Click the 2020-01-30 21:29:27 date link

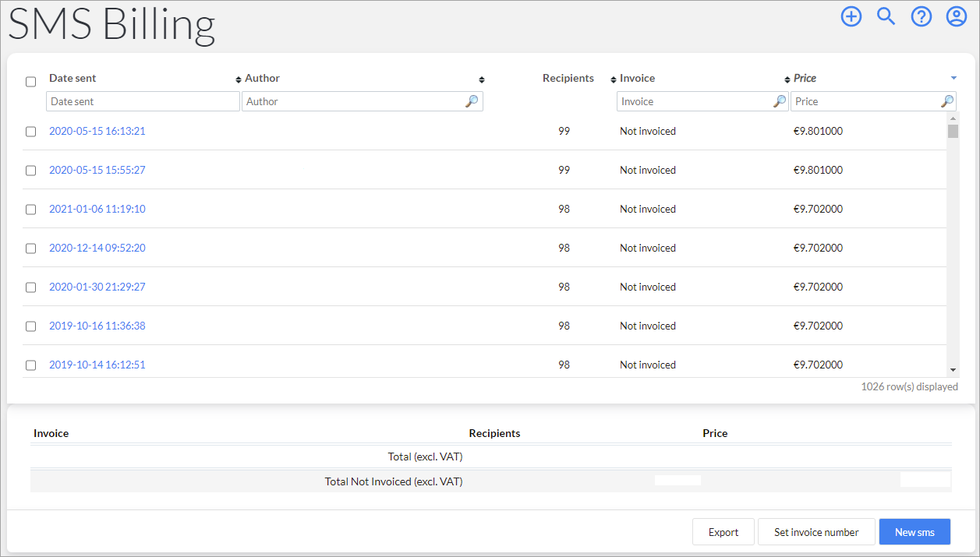coord(97,287)
